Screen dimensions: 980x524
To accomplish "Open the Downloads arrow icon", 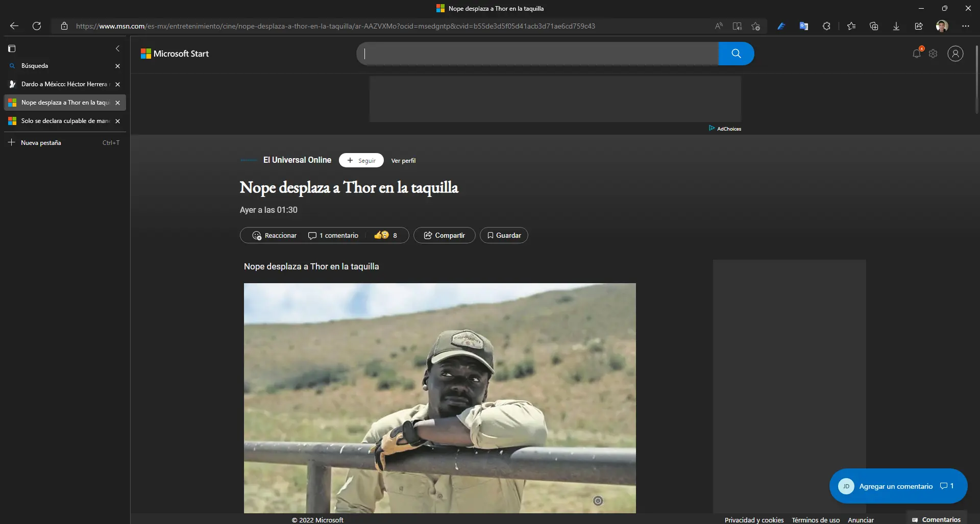I will (x=896, y=26).
